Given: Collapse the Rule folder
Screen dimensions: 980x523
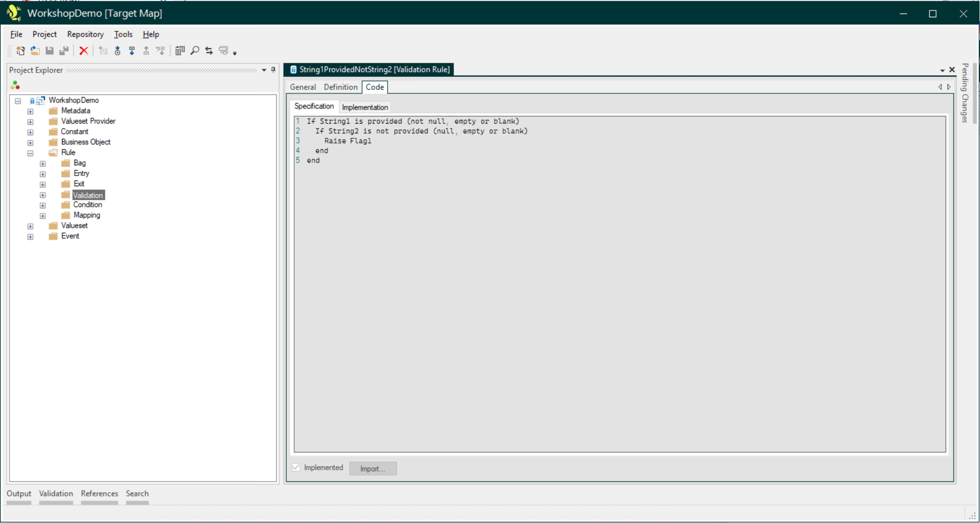Looking at the screenshot, I should 30,152.
